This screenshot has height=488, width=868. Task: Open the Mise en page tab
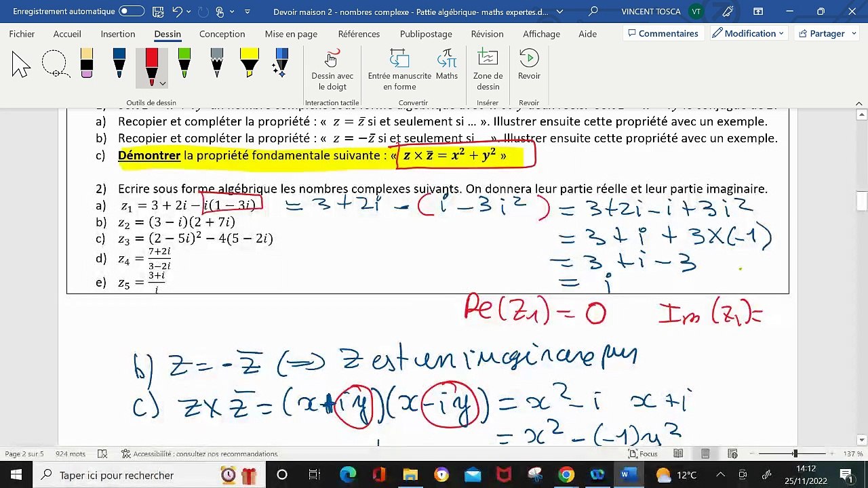coord(291,34)
